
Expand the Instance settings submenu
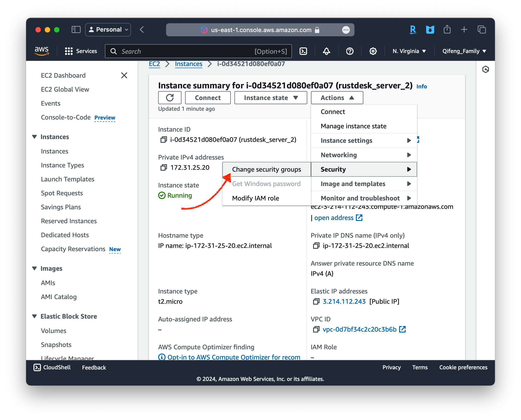click(364, 140)
